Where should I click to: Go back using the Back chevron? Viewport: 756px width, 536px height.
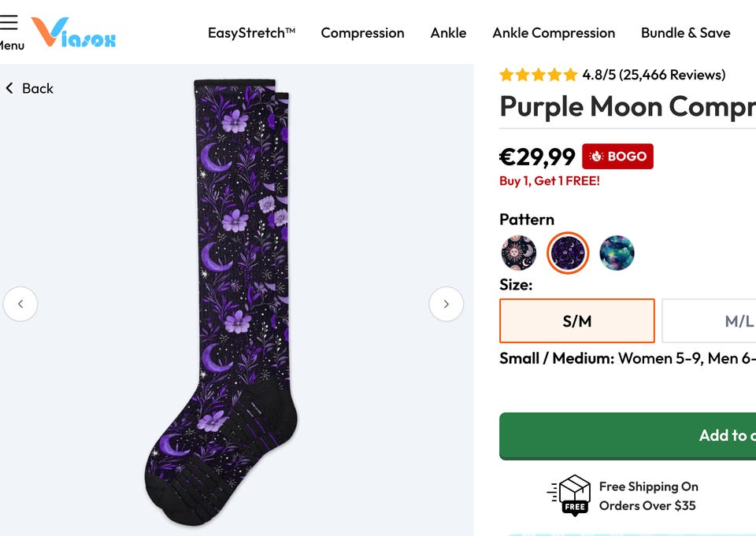(10, 88)
